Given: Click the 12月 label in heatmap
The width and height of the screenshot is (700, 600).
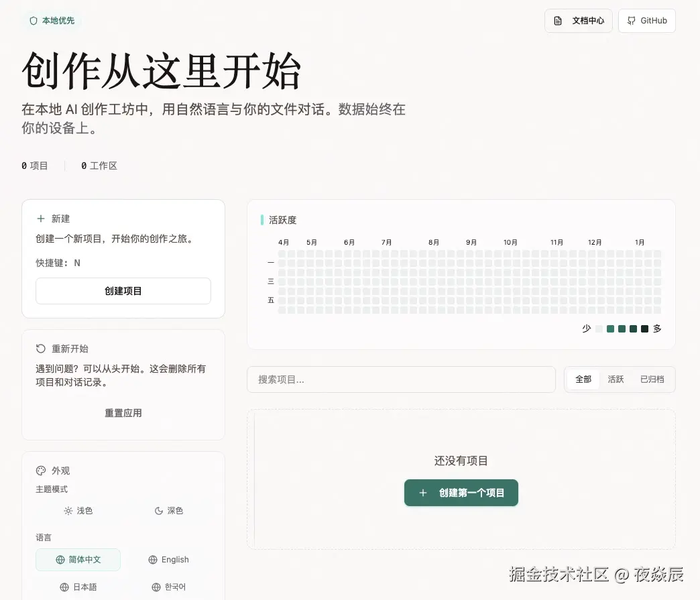Looking at the screenshot, I should click(595, 243).
